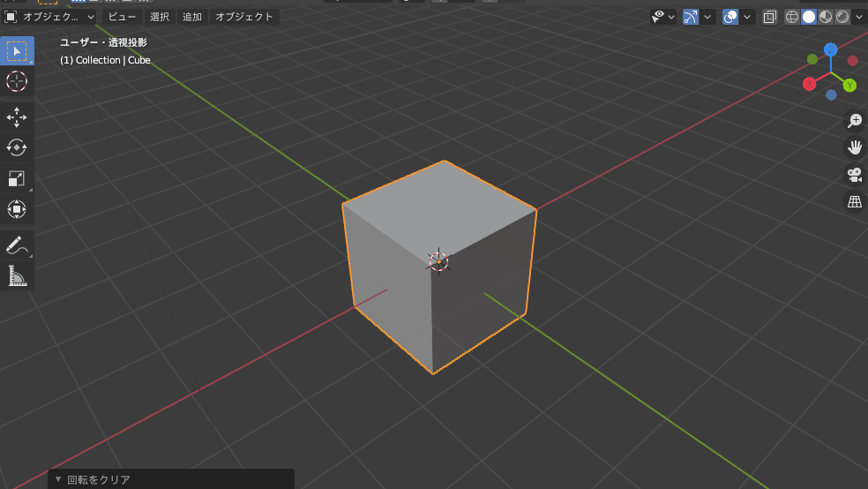Open the overlays options dropdown arrow

click(747, 17)
